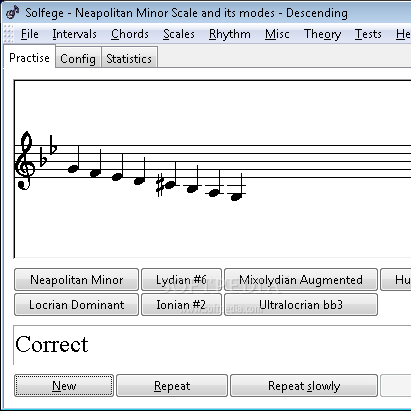
Task: Open the Theory menu
Action: (323, 34)
